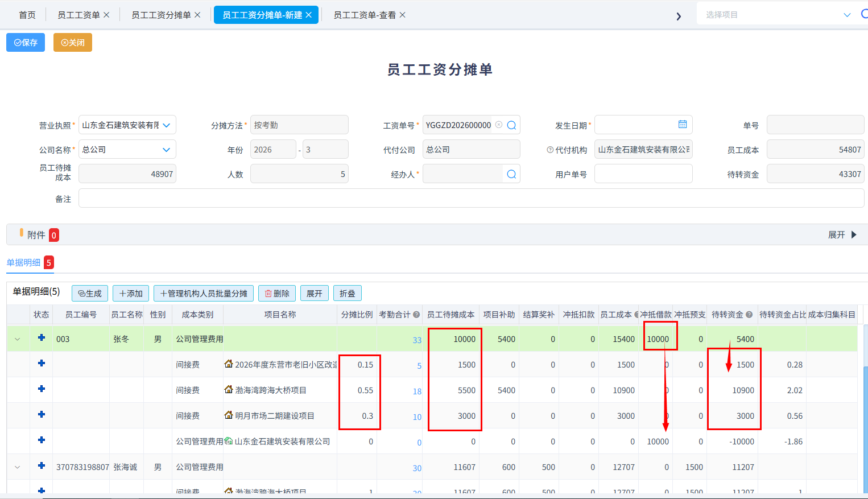Viewport: 868px width, 499px height.
Task: Click the plus icon in the 渤海湾跨海大桥项目 0.55 row
Action: [42, 389]
